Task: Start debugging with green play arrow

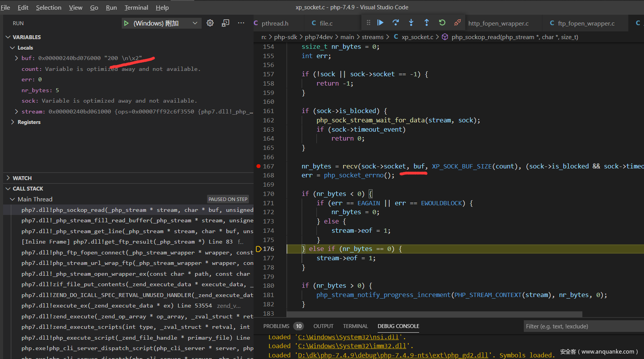Action: (126, 23)
